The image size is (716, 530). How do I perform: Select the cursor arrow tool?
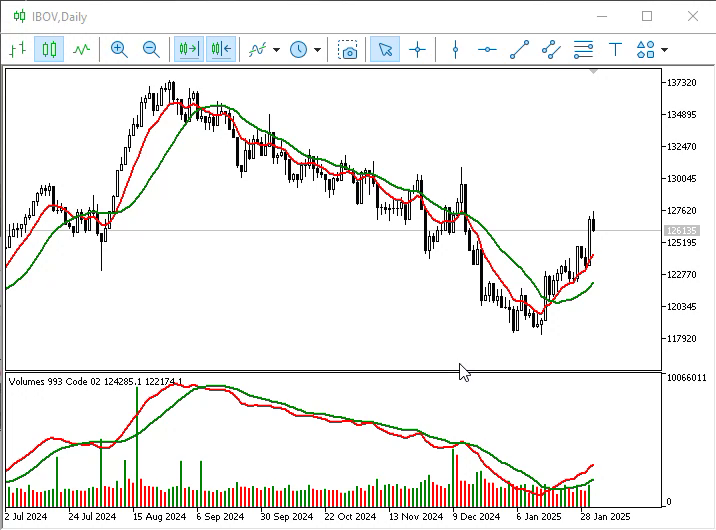tap(385, 49)
